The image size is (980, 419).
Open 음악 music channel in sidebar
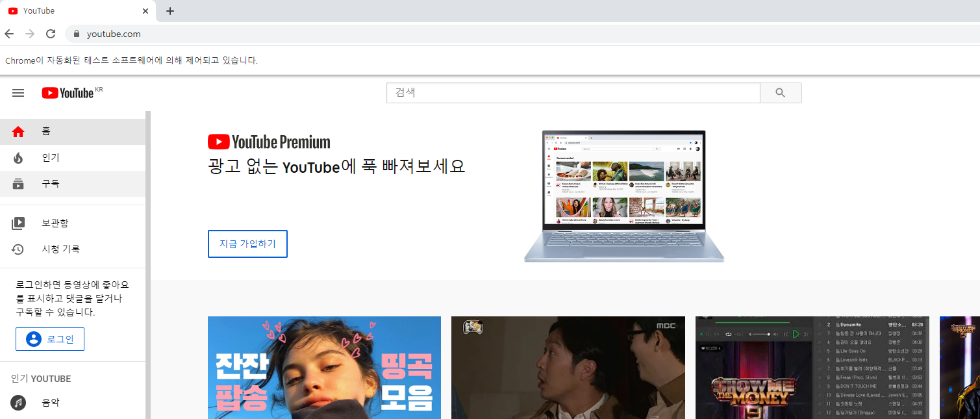tap(73, 403)
